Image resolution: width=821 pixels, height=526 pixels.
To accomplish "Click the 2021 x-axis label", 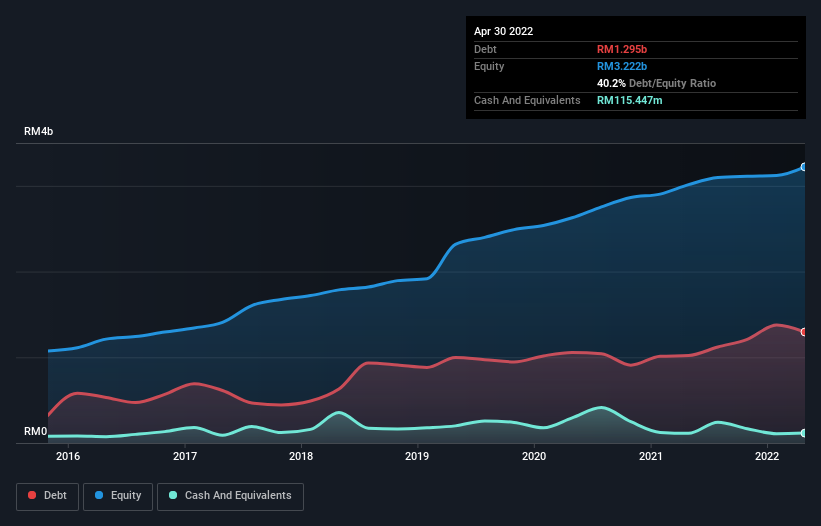I will [x=651, y=456].
